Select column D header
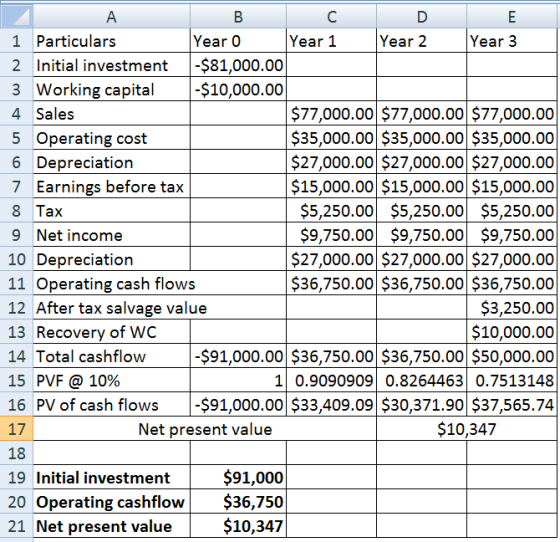Viewport: 560px width, 542px height. (421, 16)
